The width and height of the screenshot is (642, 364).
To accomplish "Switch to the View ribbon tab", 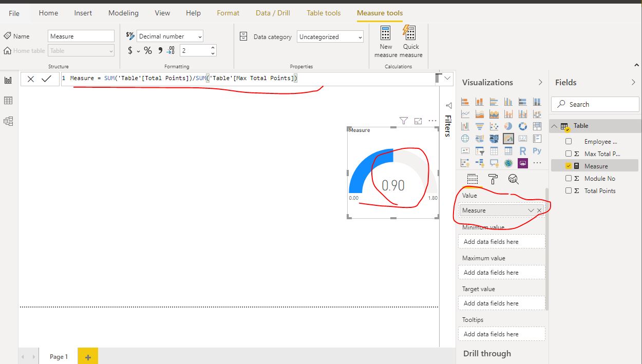I will coord(162,13).
